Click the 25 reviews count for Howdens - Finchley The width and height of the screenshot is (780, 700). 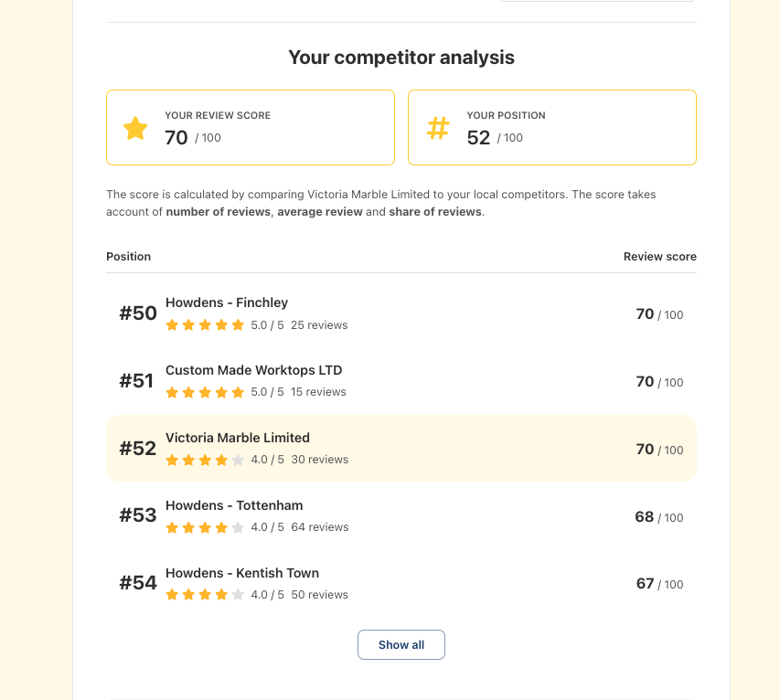click(321, 324)
